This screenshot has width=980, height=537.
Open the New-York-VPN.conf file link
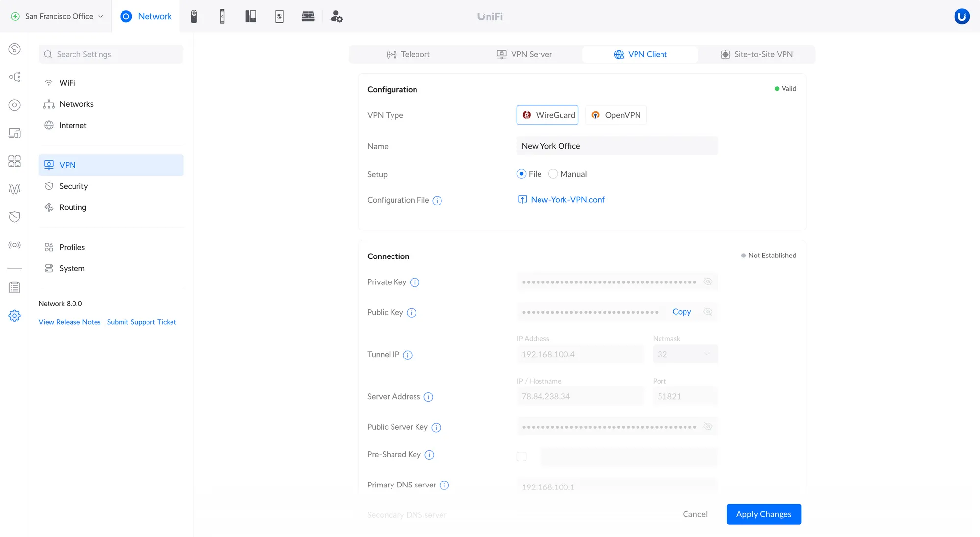coord(567,200)
